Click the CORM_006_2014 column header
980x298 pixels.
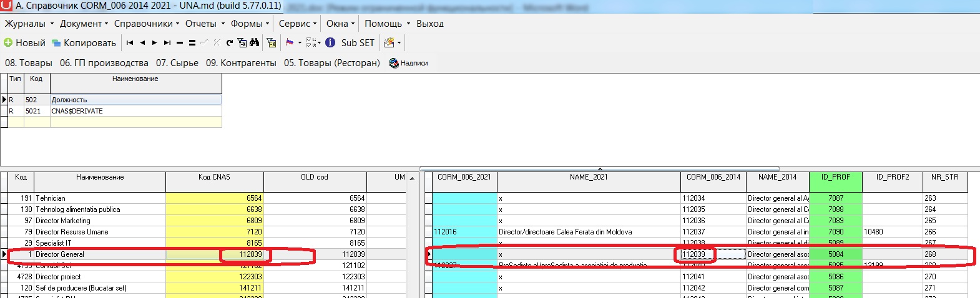pyautogui.click(x=713, y=177)
